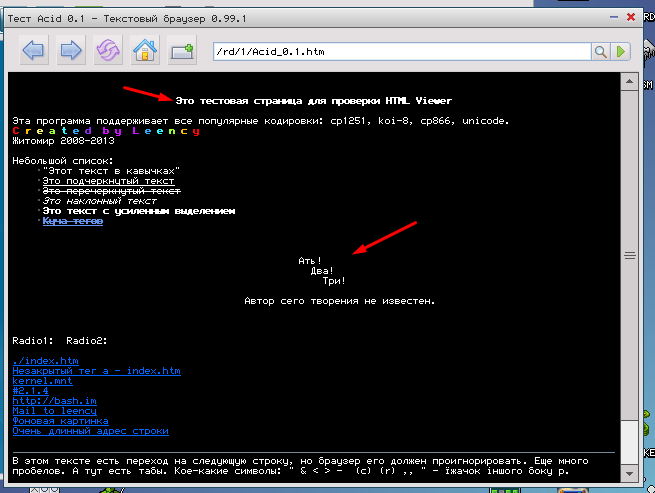Follow the 'Очень длинный адрес строки' link
Screen dimensions: 655x493
pyautogui.click(x=90, y=431)
